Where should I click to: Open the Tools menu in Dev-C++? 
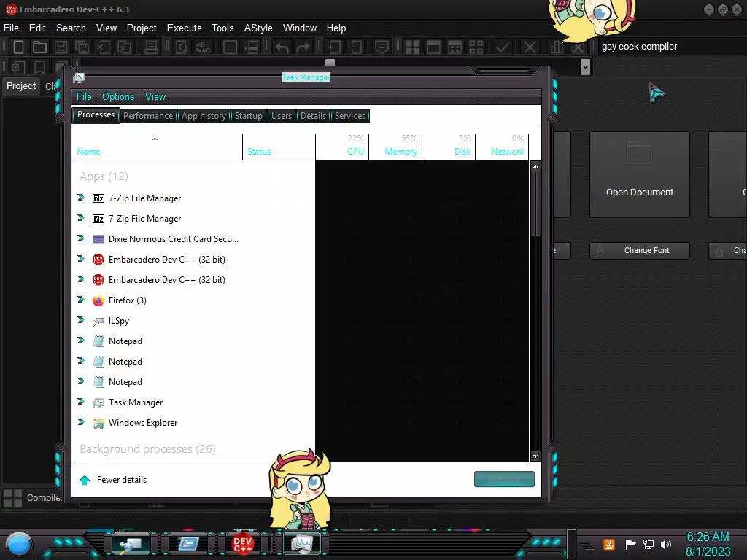click(x=222, y=28)
